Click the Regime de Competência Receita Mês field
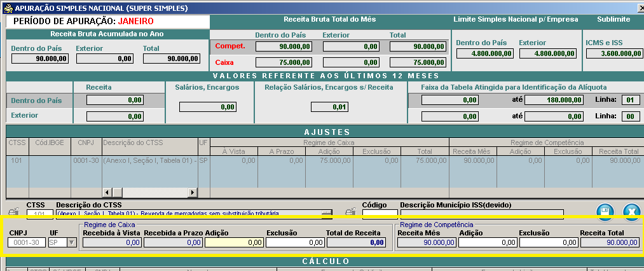This screenshot has width=644, height=271. coord(427,242)
